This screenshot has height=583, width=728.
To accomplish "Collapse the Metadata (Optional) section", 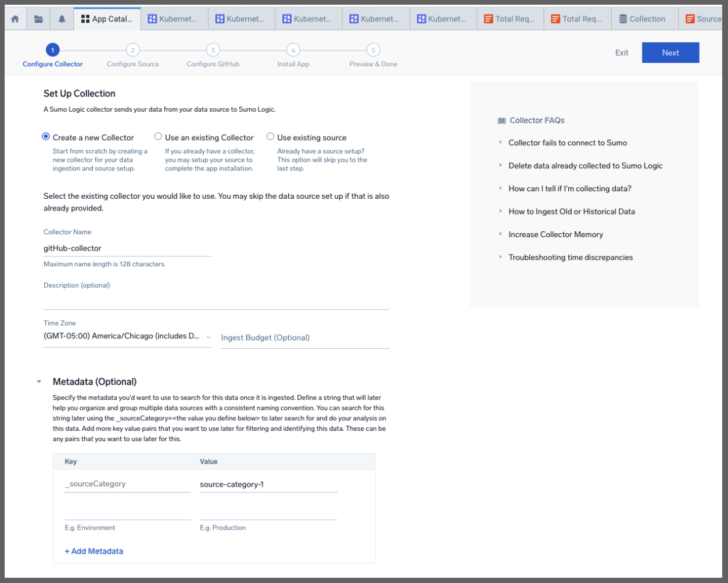I will (39, 382).
